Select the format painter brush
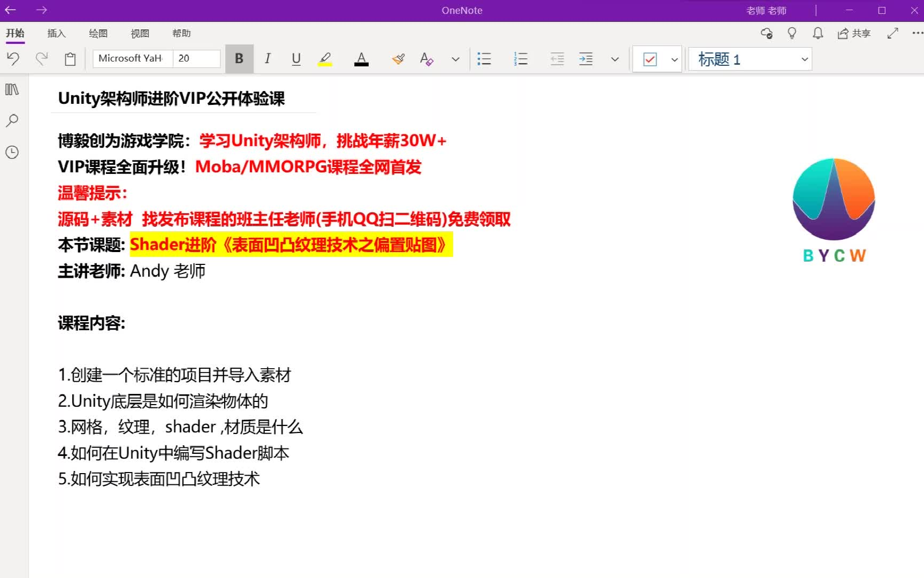 [x=398, y=59]
